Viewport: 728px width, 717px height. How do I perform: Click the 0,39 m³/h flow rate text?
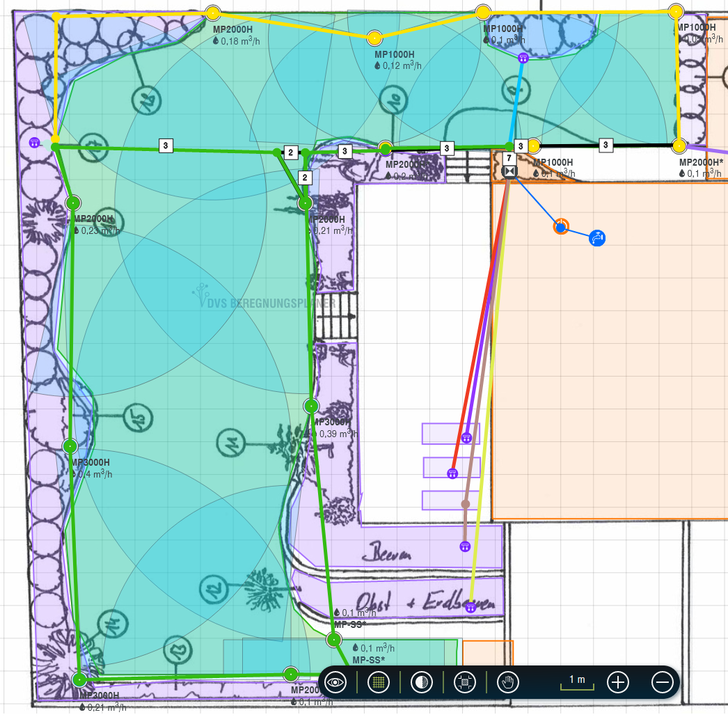334,434
